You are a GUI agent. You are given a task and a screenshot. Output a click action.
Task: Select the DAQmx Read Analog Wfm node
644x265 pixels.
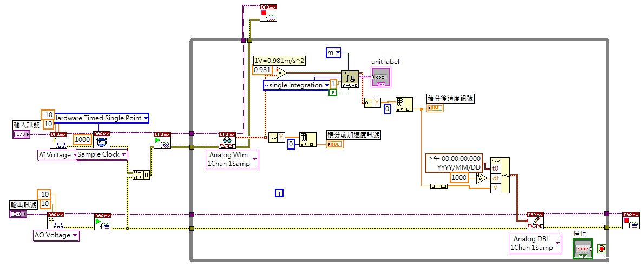[x=227, y=140]
